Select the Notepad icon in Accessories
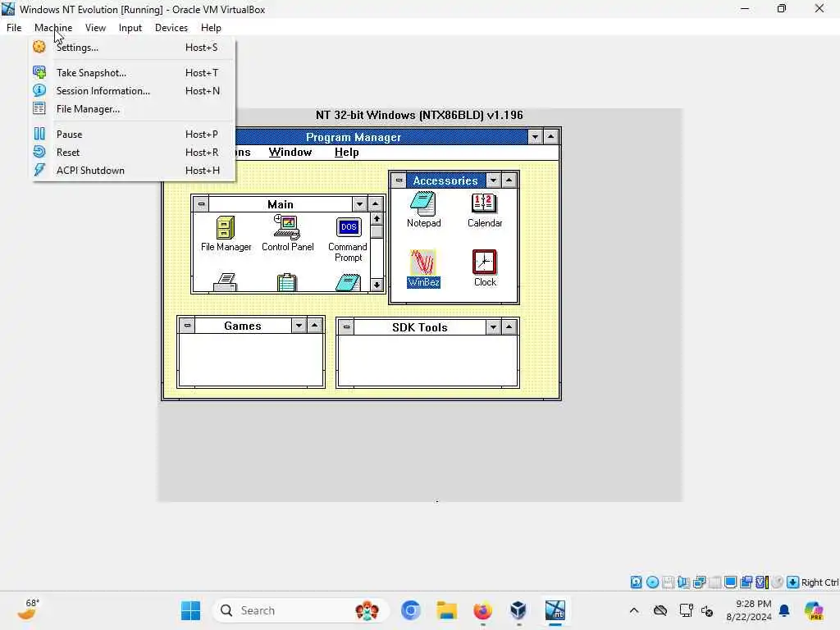 pos(422,204)
